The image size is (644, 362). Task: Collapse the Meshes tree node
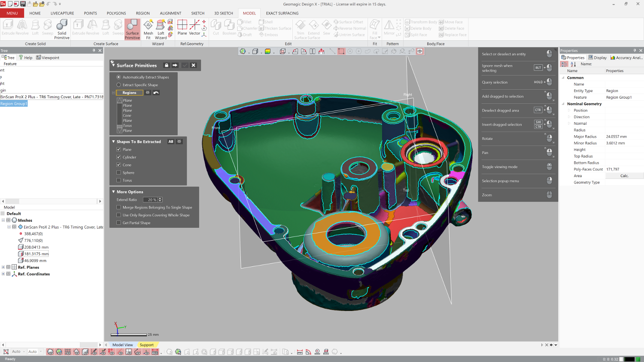click(3, 220)
